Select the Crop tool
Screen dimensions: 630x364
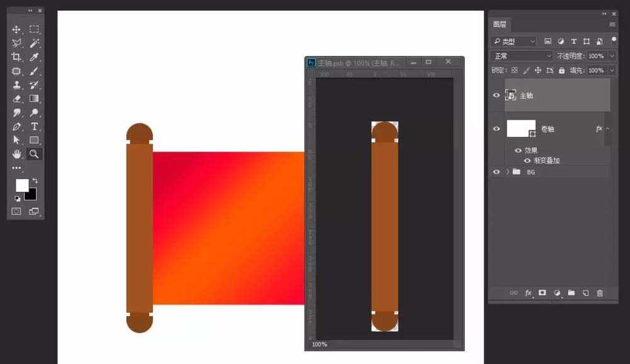click(15, 57)
